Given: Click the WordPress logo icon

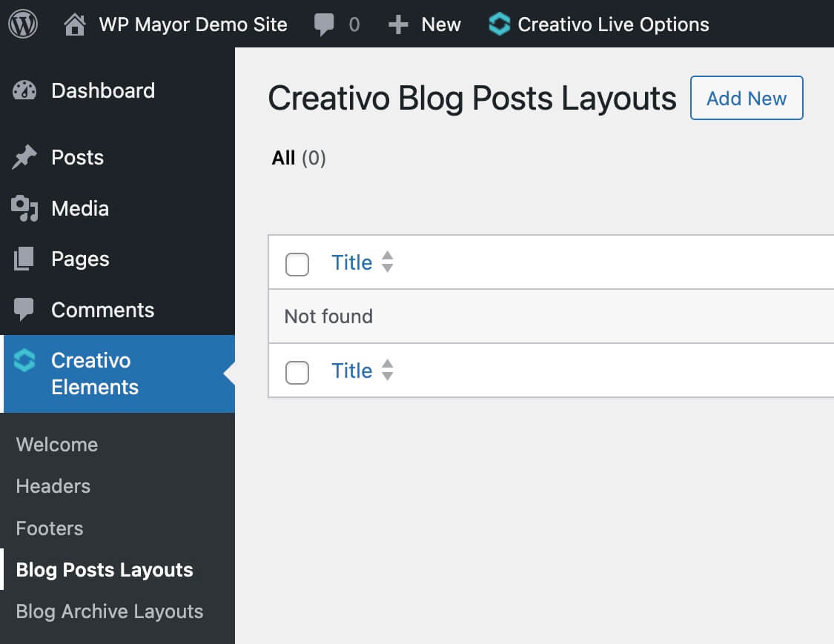Looking at the screenshot, I should (23, 24).
